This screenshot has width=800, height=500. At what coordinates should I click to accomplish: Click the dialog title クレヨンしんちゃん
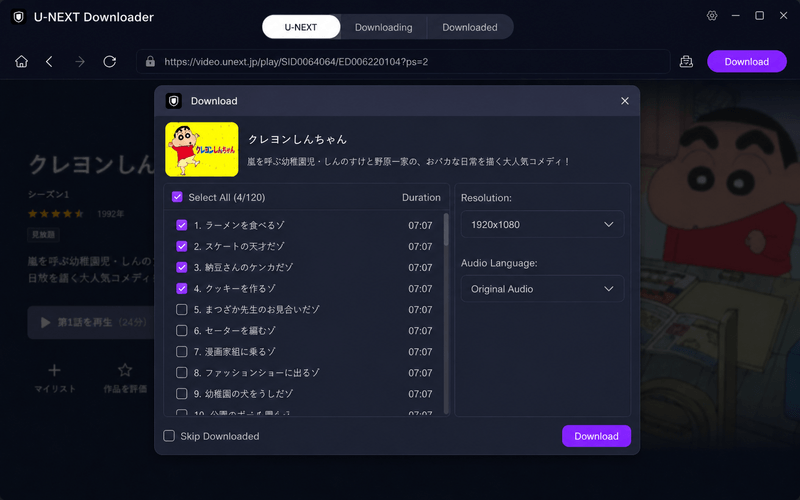[297, 139]
